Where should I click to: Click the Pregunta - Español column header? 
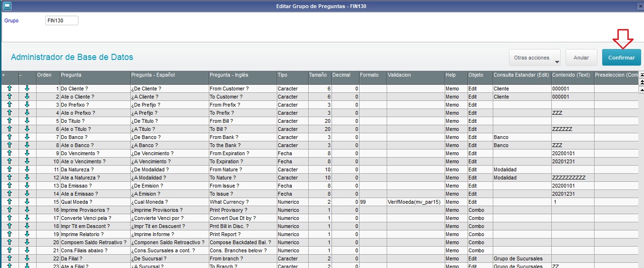coord(169,78)
